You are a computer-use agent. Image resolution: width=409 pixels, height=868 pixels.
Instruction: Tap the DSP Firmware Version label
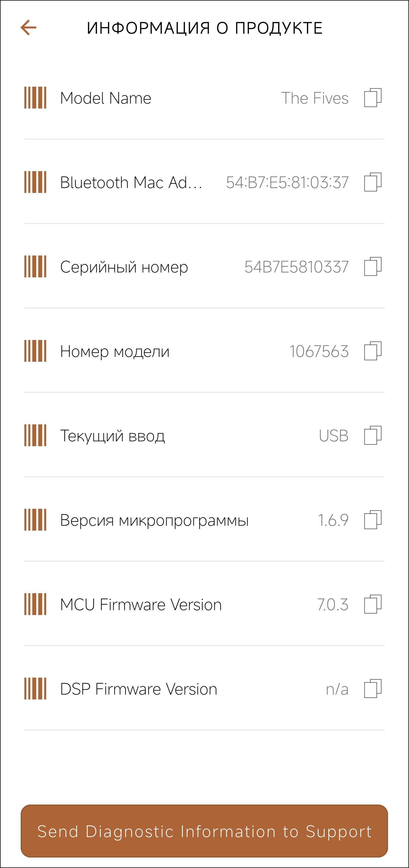click(x=139, y=689)
